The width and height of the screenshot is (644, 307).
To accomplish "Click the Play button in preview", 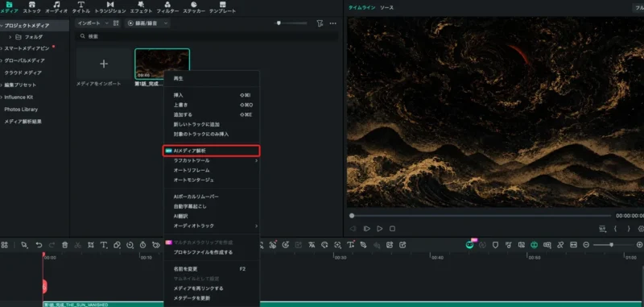I will [380, 229].
